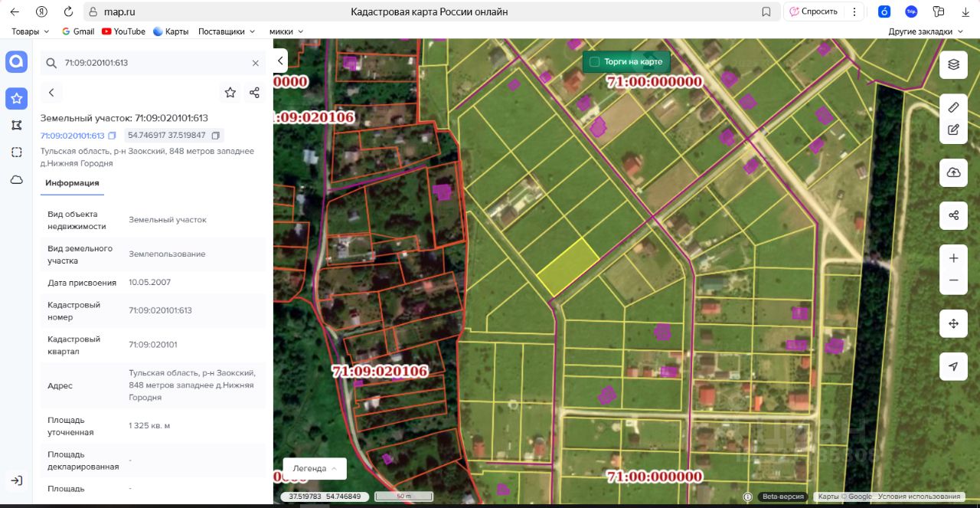Open the 'Карты' bookmark
The image size is (980, 508).
pyautogui.click(x=171, y=31)
